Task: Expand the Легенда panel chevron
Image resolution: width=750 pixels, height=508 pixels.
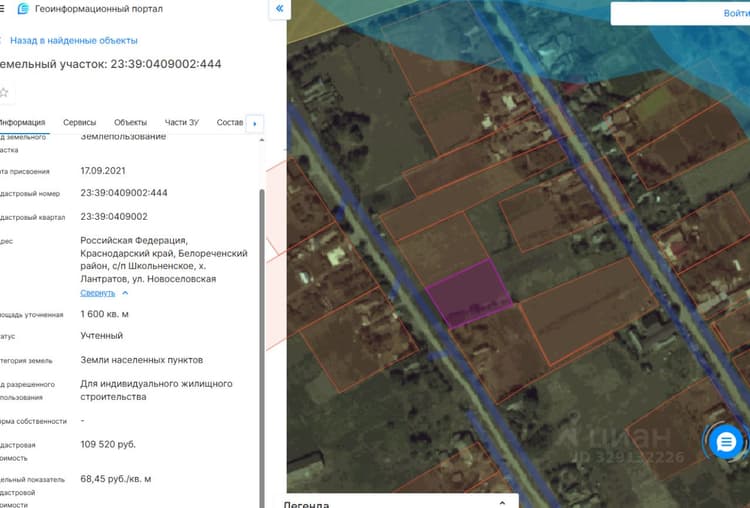Action: [502, 503]
